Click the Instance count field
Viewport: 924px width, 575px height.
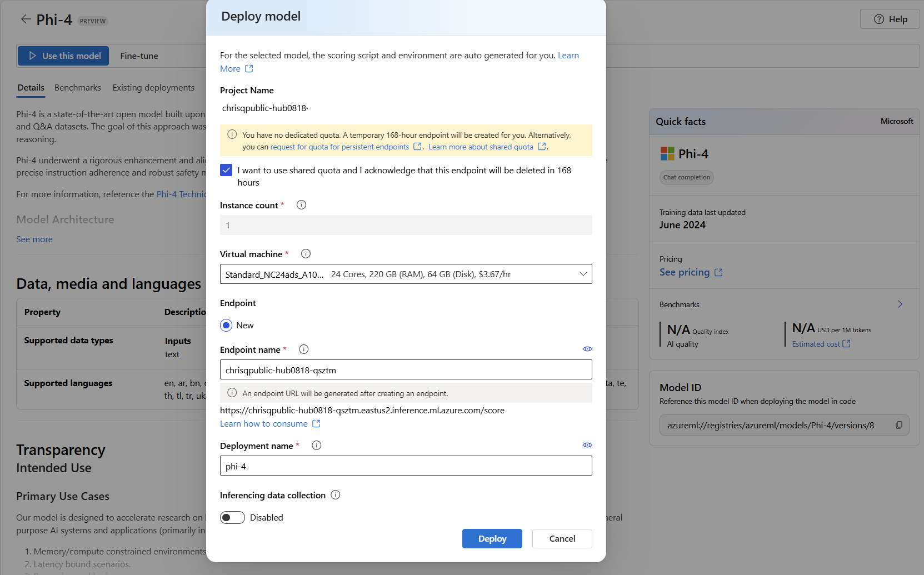(406, 225)
